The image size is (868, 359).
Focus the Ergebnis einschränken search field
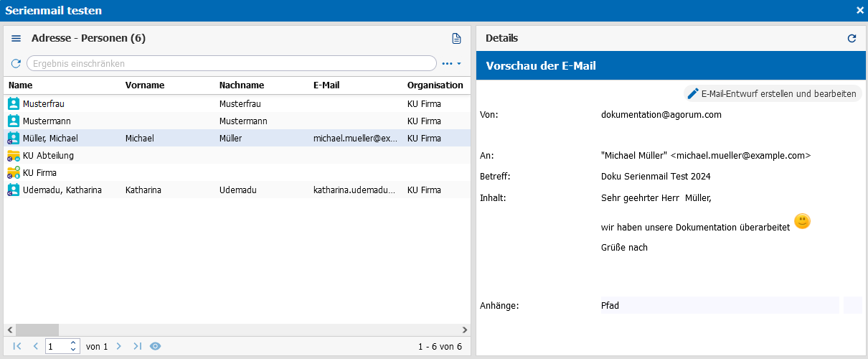click(231, 63)
